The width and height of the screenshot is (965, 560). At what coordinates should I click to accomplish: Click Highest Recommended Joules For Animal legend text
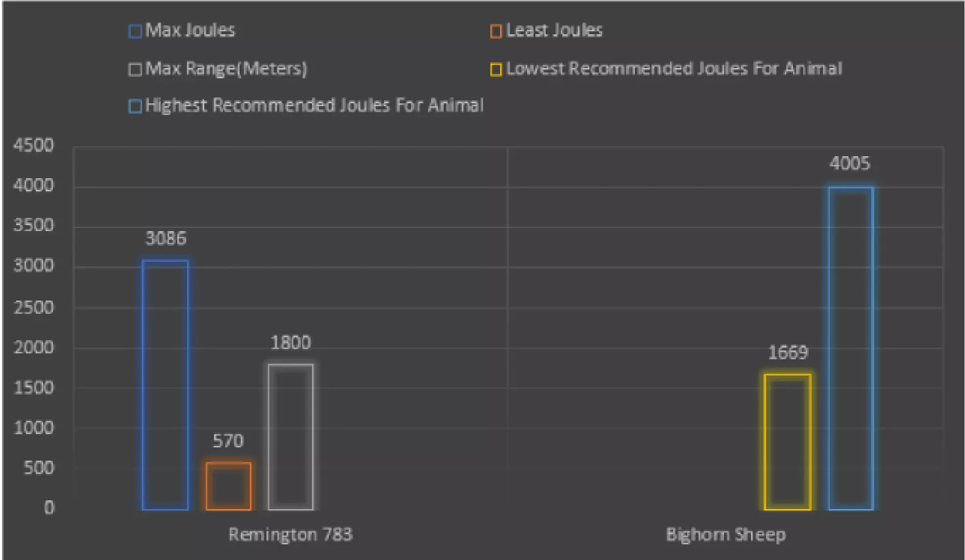(x=314, y=105)
